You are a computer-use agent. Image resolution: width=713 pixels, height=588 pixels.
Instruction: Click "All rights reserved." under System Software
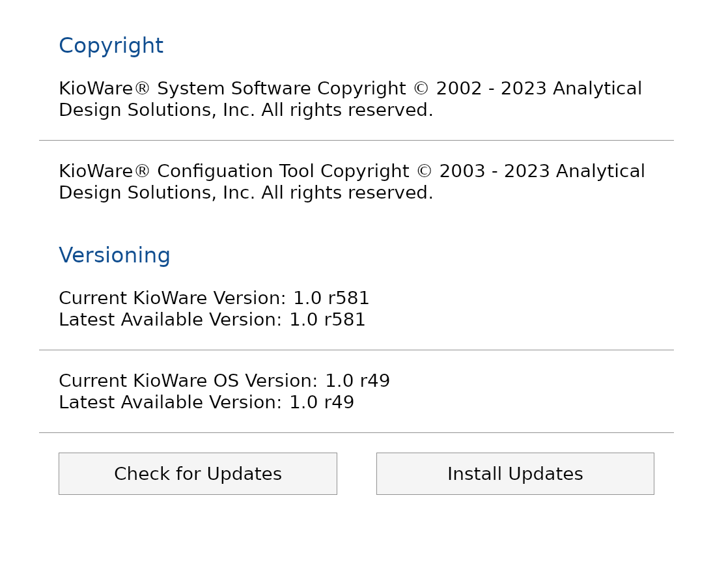pos(347,111)
